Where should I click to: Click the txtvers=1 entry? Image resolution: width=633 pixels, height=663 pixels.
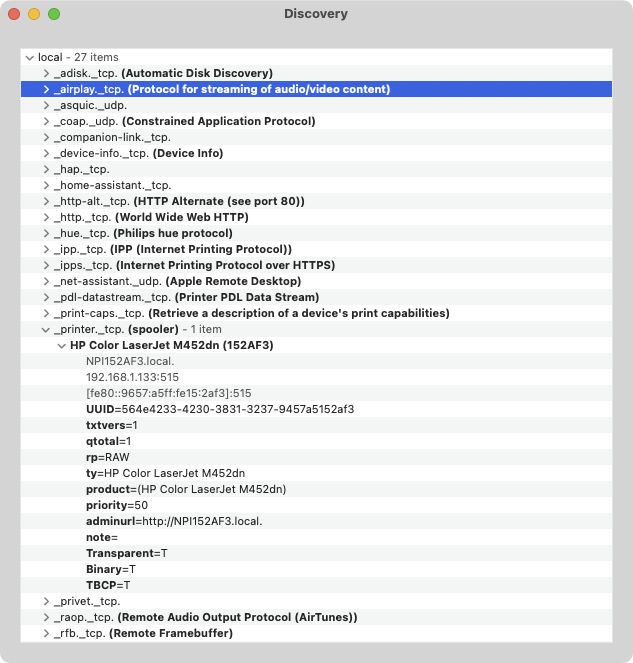pos(112,425)
